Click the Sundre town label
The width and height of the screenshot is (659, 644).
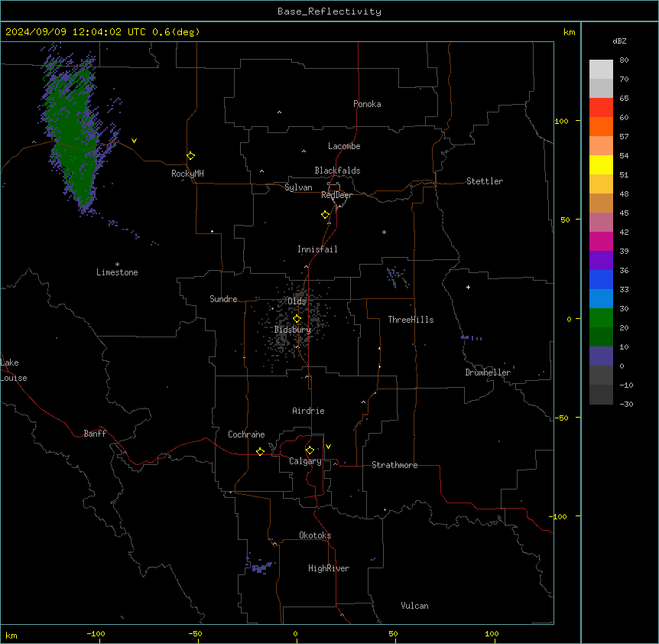pyautogui.click(x=223, y=299)
